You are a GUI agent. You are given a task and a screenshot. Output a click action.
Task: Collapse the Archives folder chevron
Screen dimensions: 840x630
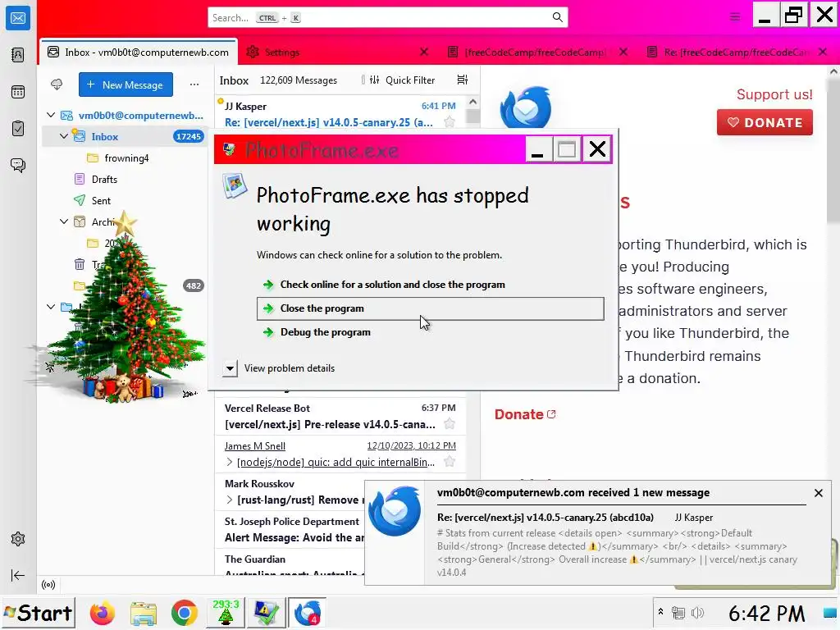click(x=64, y=221)
